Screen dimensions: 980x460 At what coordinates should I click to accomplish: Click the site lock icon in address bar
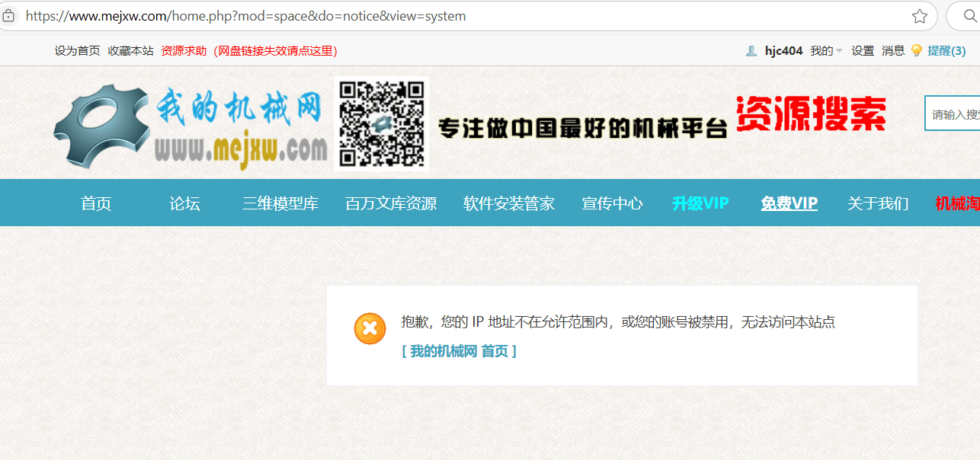click(8, 16)
